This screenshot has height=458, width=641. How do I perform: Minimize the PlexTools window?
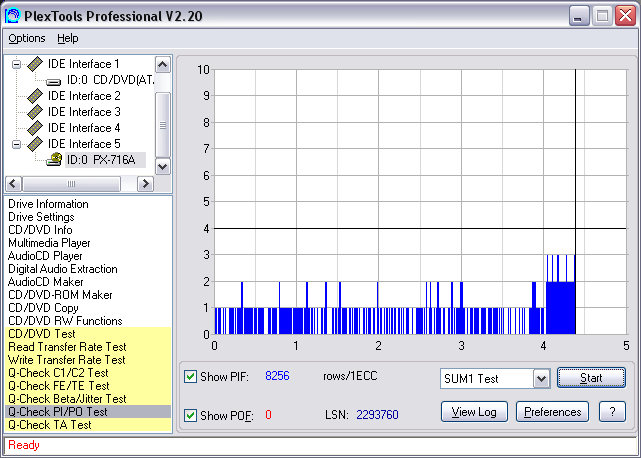pos(579,16)
